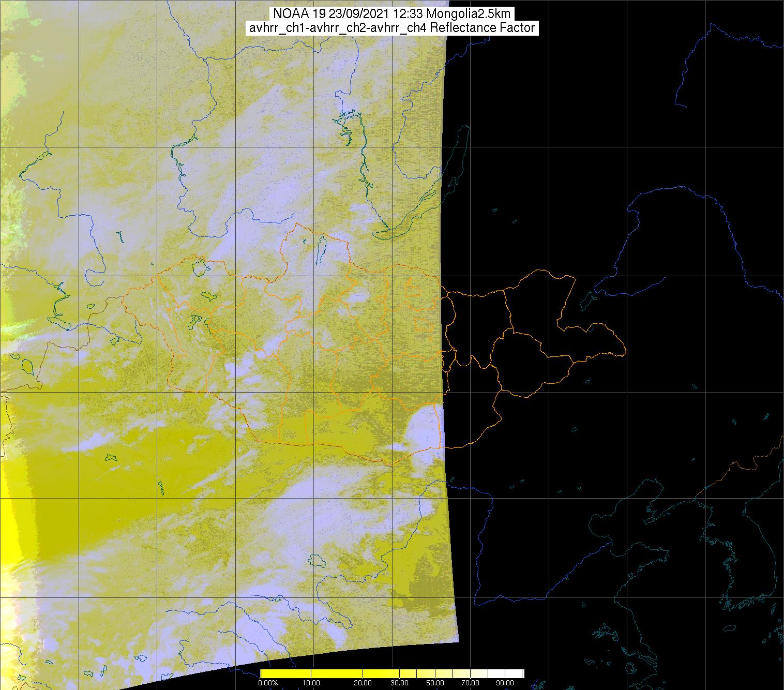
Task: Click the color bar segment between 10.00 and 20.00
Action: 337,673
